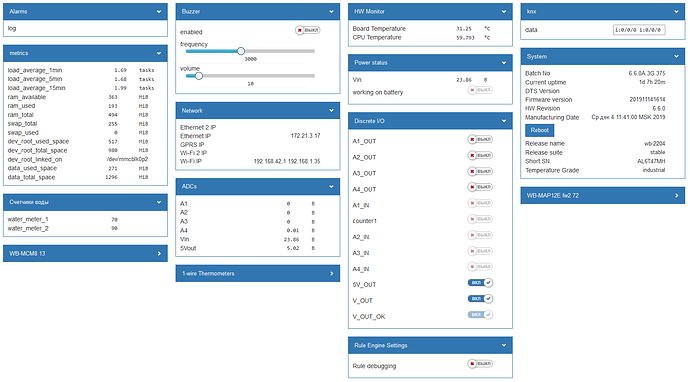Collapse the Buzzer panel chevron
The width and height of the screenshot is (690, 382).
331,12
